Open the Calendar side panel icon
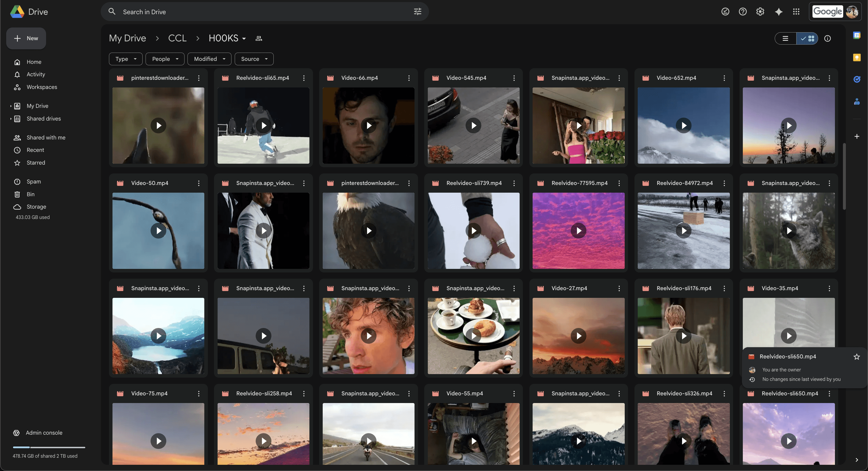The height and width of the screenshot is (471, 868). coord(856,35)
